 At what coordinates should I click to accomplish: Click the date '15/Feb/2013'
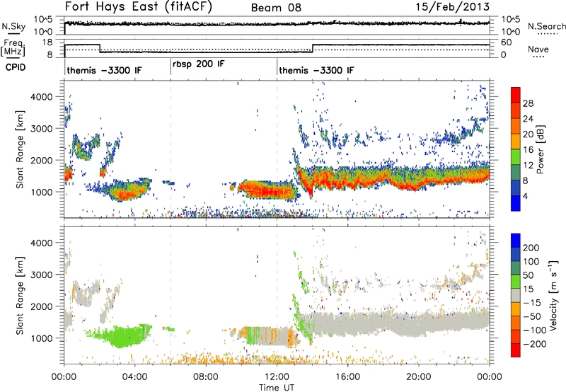[x=453, y=6]
